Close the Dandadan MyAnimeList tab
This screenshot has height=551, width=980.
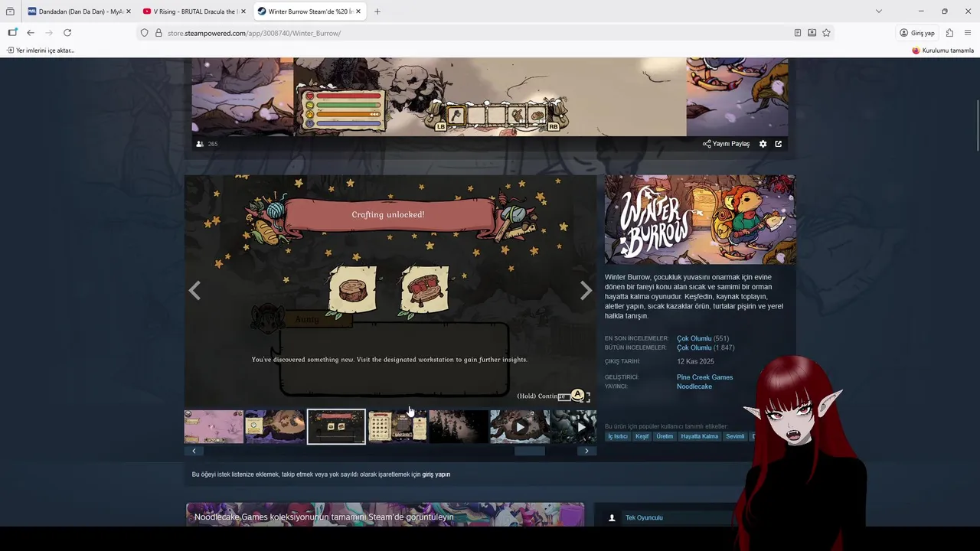coord(129,11)
